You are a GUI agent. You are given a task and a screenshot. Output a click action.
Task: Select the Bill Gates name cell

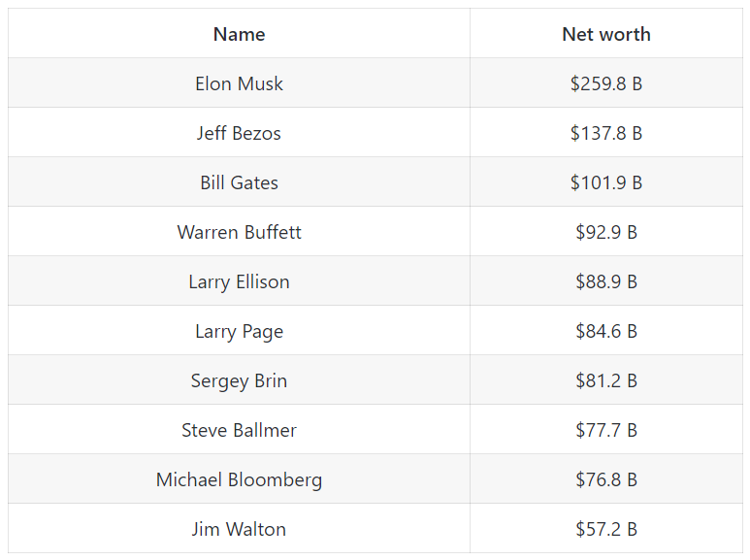(x=239, y=182)
